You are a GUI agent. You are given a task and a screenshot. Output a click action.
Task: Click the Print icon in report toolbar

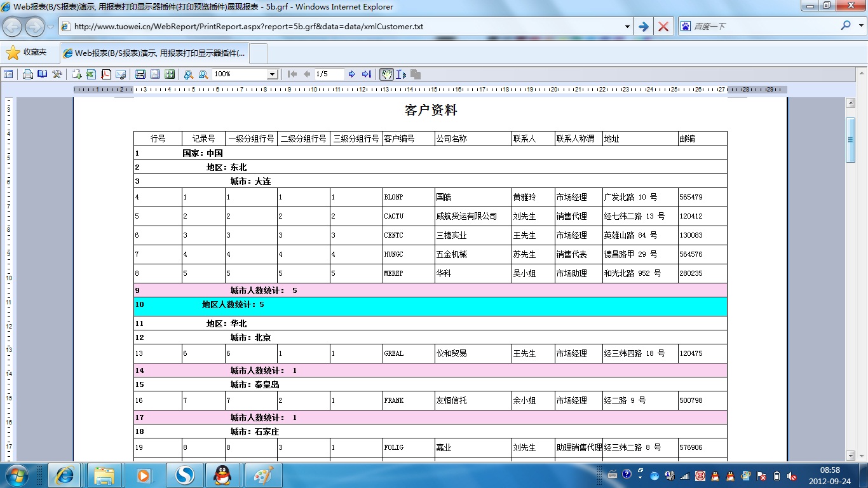[28, 74]
